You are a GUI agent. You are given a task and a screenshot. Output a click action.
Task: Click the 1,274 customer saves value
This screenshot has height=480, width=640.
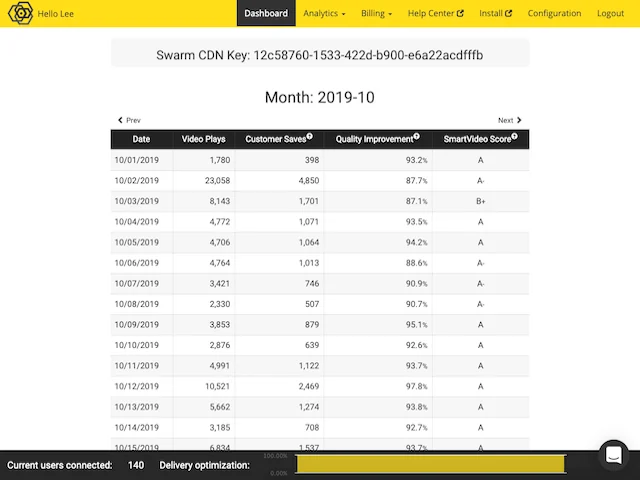(309, 407)
